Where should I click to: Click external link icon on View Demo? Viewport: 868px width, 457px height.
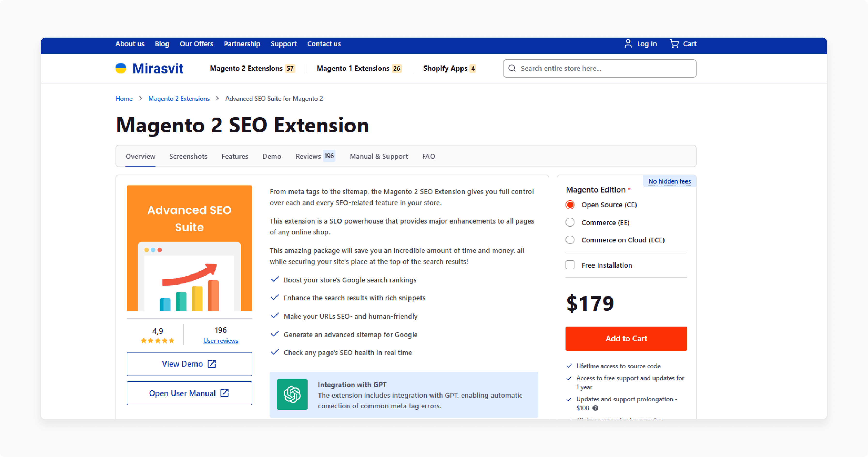[x=212, y=364]
